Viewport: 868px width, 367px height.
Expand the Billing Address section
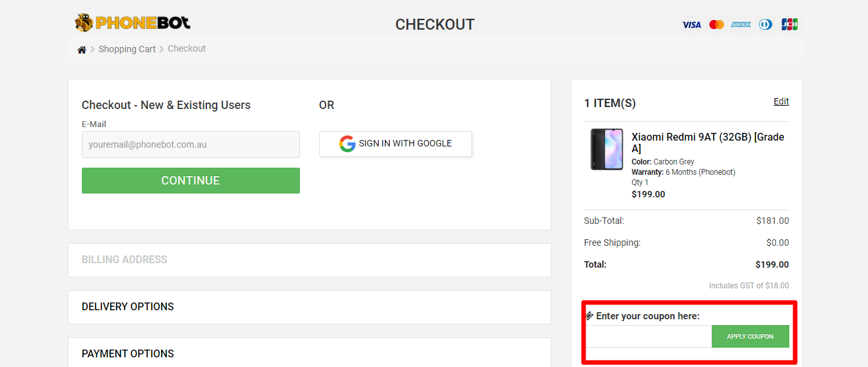(x=310, y=260)
